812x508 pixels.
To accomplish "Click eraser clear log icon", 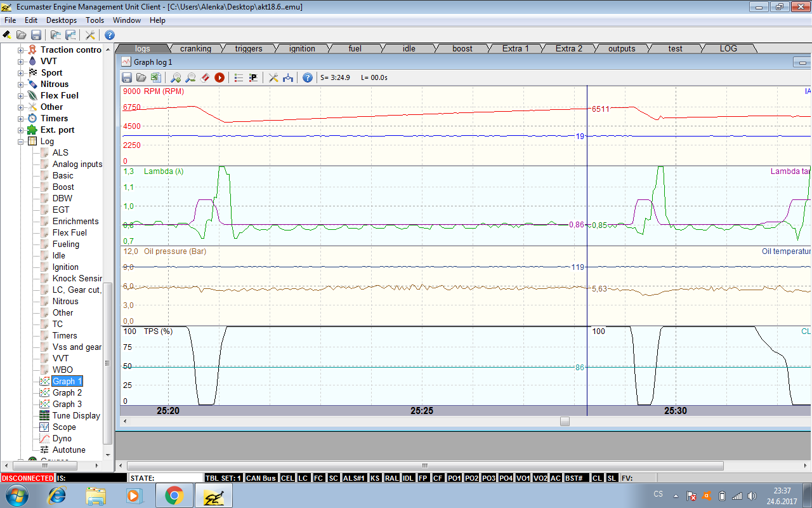I will (205, 77).
